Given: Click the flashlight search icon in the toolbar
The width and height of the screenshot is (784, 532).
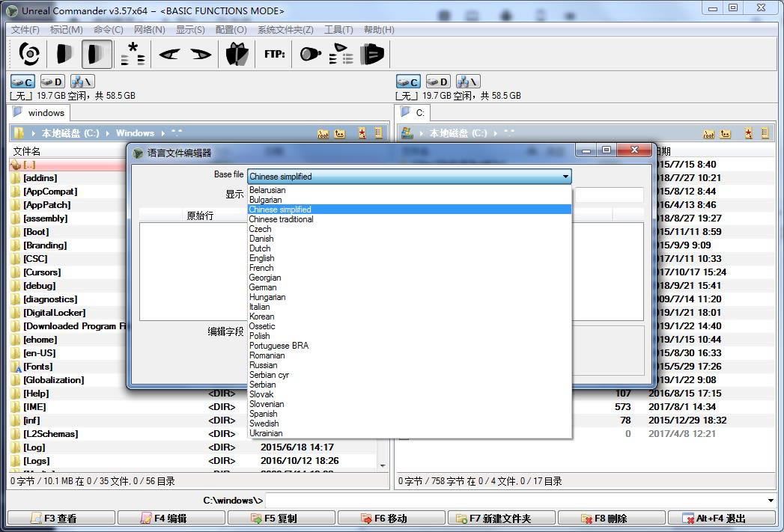Looking at the screenshot, I should [x=310, y=54].
